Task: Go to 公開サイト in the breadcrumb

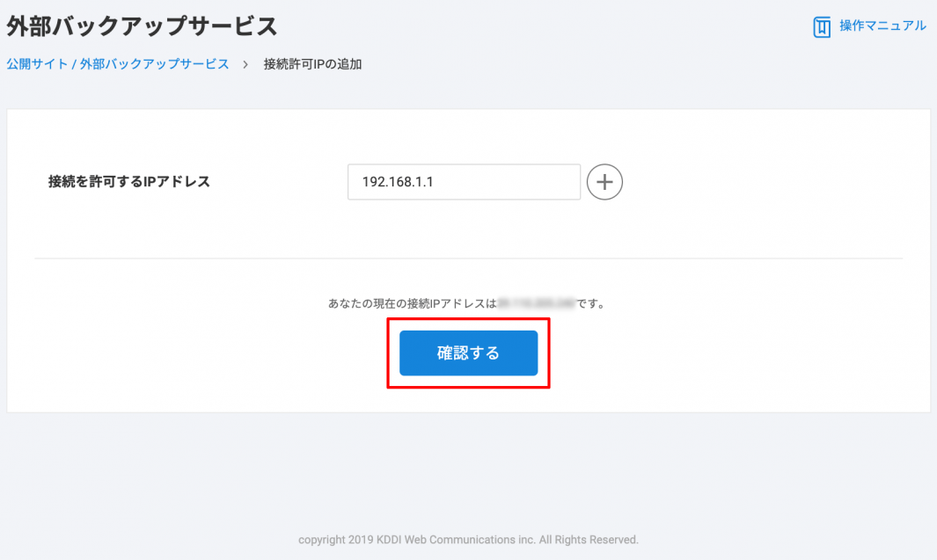Action: point(37,64)
